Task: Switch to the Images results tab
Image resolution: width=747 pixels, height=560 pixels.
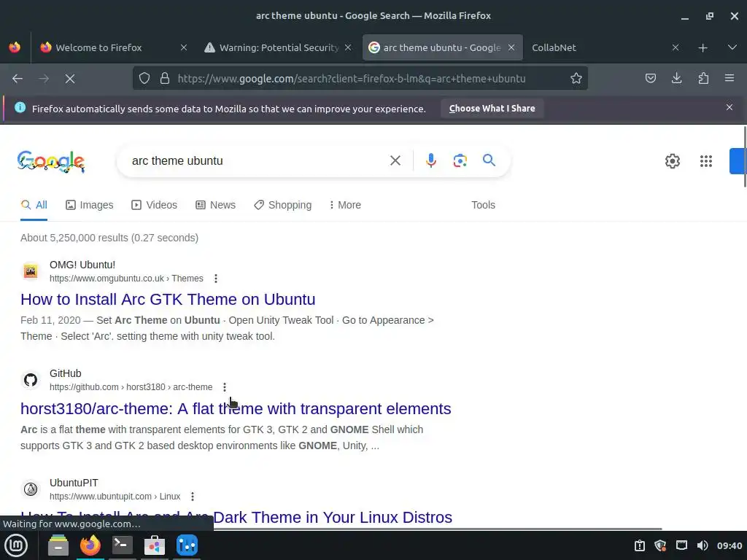Action: coord(90,205)
